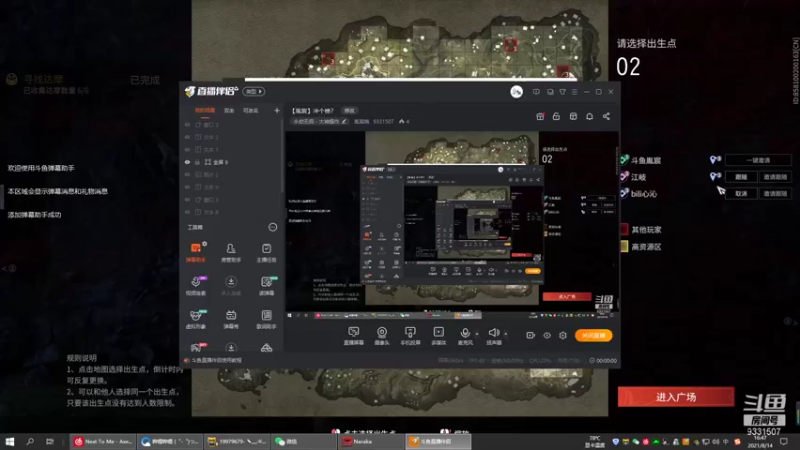Image resolution: width=800 pixels, height=450 pixels.
Task: Click the orange 关闭直播 stop stream button
Action: (x=593, y=335)
